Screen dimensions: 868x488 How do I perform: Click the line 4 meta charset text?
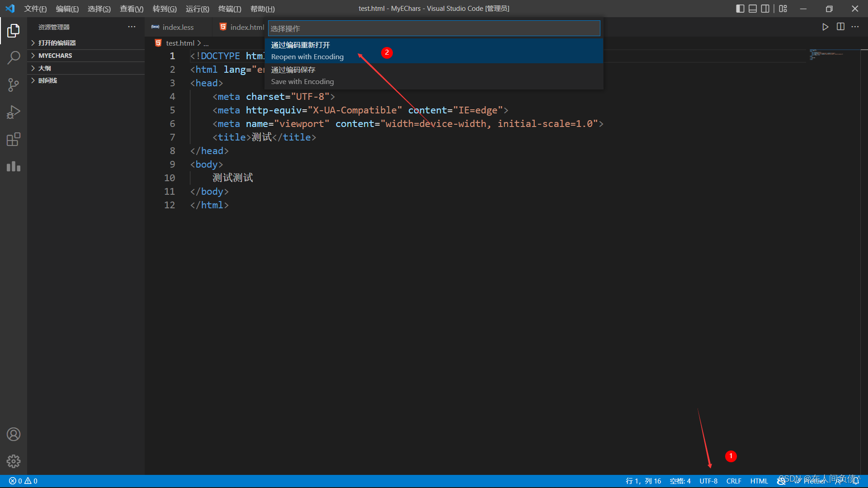[274, 97]
